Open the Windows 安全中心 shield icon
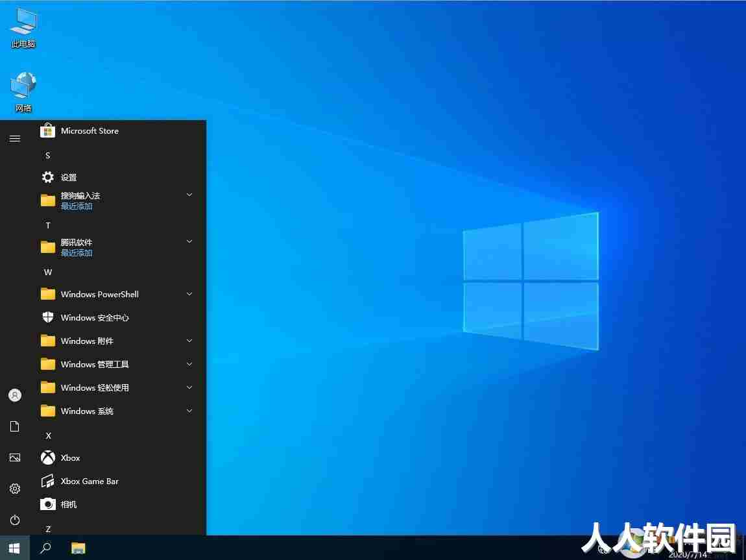Viewport: 746px width, 560px height. (x=47, y=317)
